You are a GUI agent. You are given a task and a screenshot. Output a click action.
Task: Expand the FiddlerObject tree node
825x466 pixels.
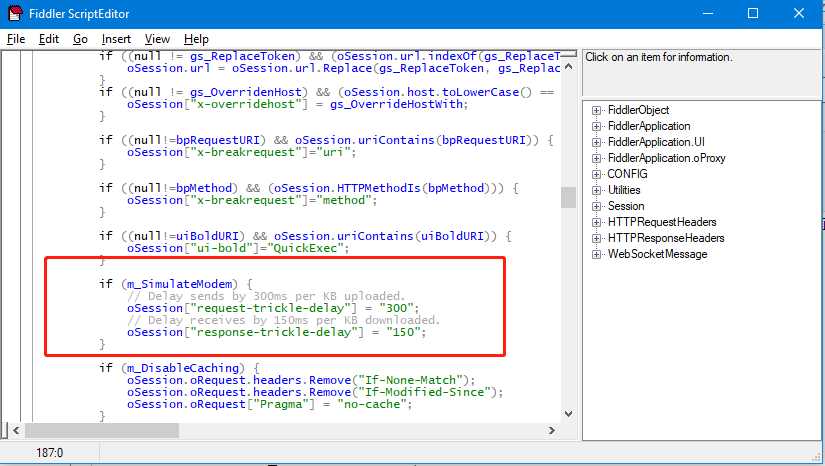click(596, 110)
